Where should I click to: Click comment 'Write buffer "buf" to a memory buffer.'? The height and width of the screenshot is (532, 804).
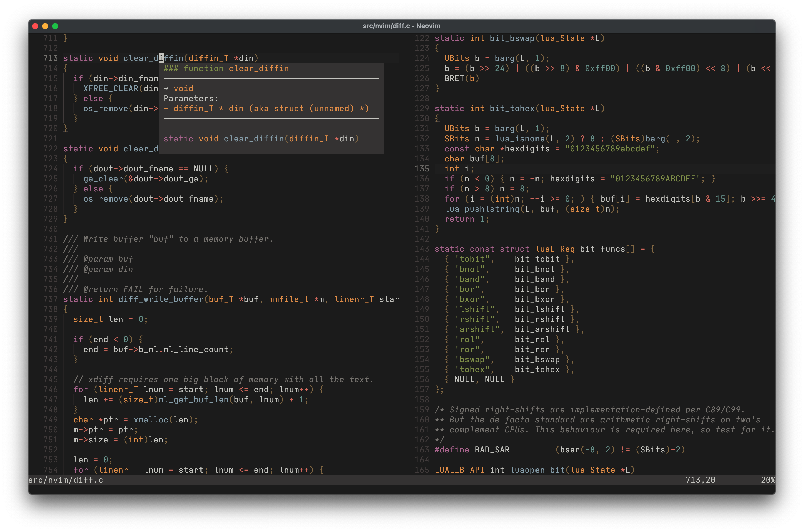point(178,239)
